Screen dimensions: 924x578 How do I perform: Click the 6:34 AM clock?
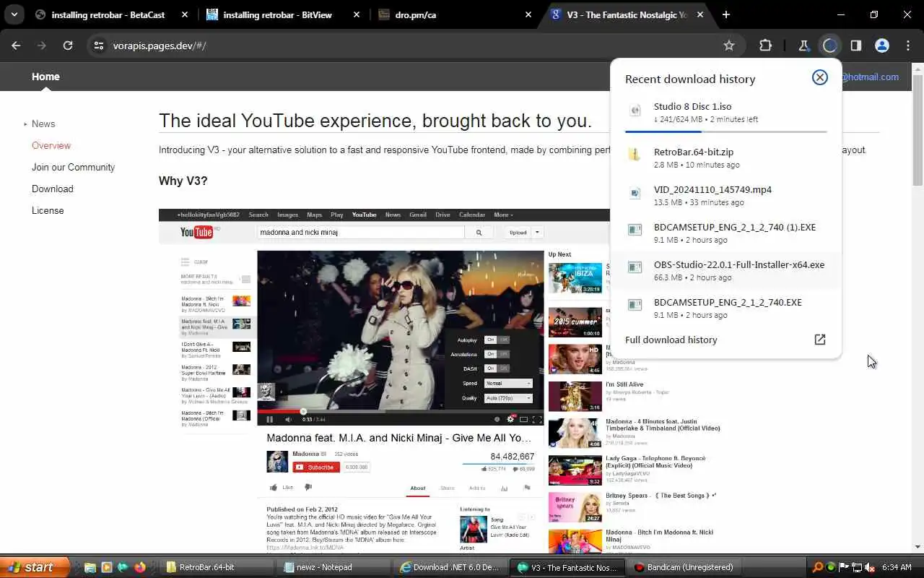(x=897, y=567)
